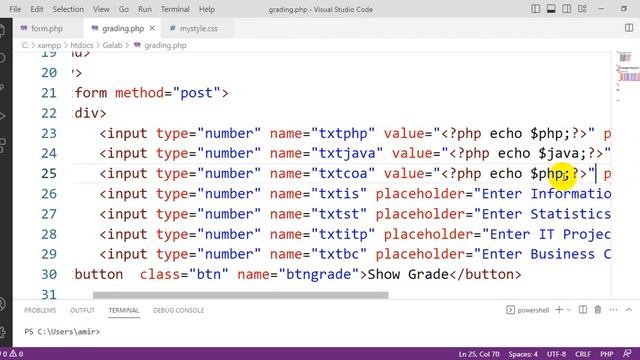640x360 pixels.
Task: Change language mode PHP in status bar
Action: [x=607, y=354]
